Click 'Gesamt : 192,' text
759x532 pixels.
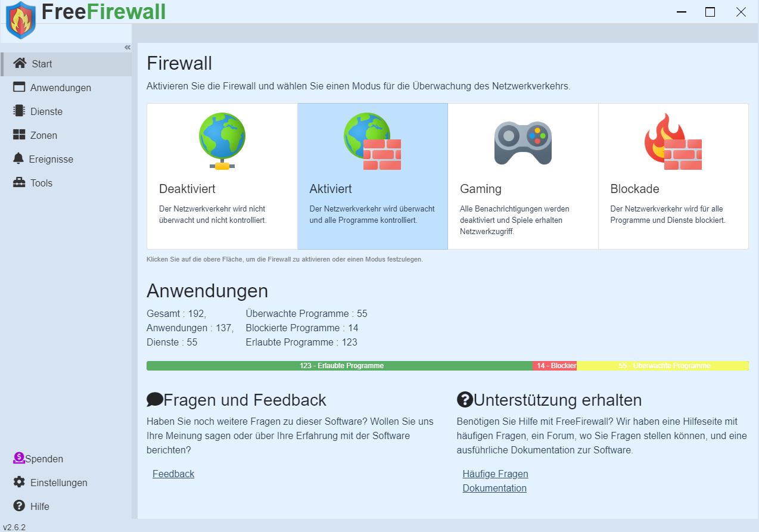pyautogui.click(x=176, y=314)
